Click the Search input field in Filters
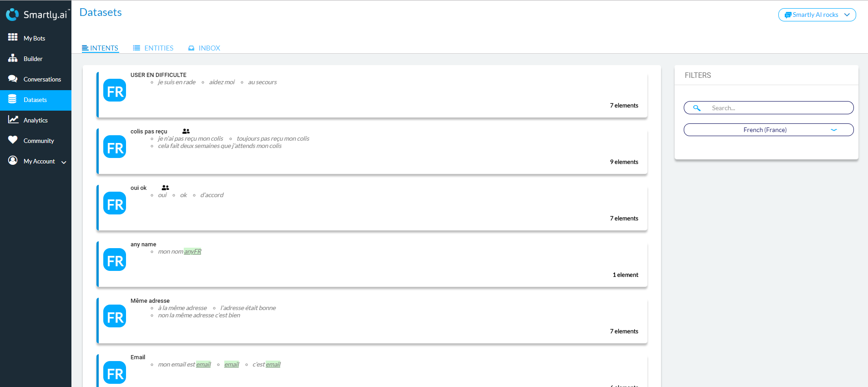 768,108
